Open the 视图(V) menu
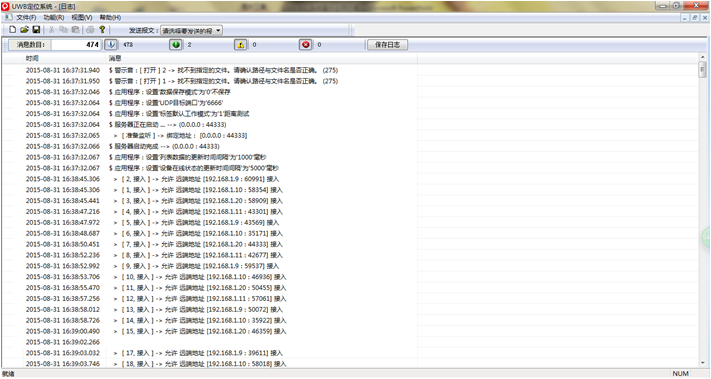Image resolution: width=711 pixels, height=379 pixels. point(82,17)
